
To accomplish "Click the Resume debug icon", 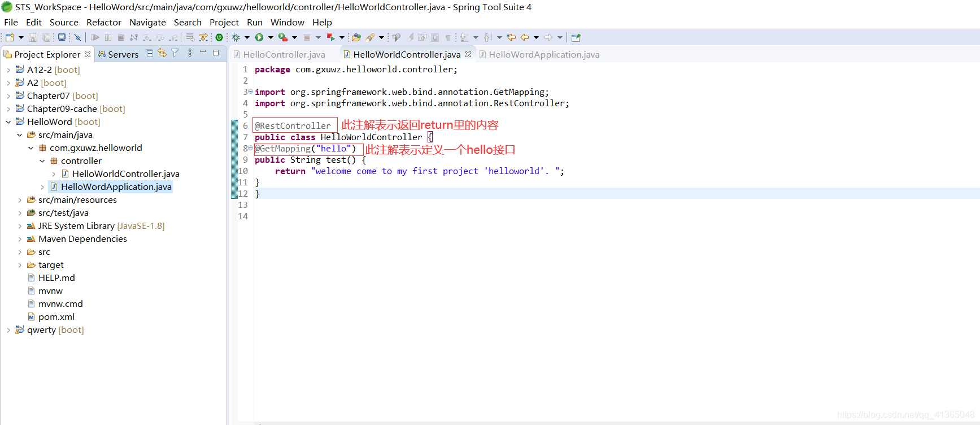I will (95, 37).
